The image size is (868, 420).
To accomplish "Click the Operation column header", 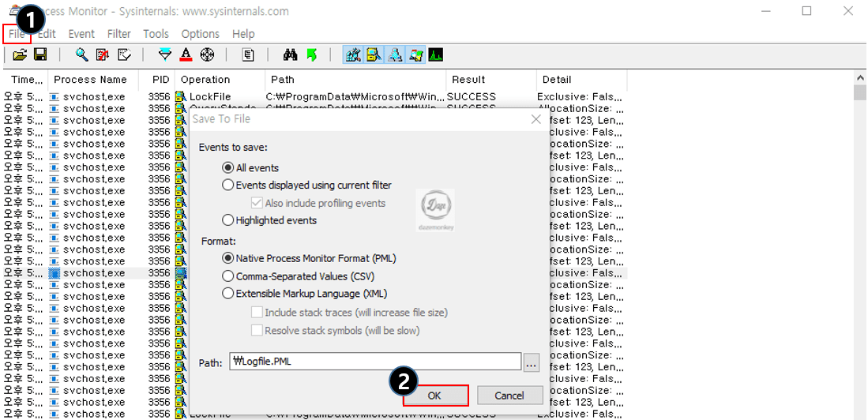I will coord(220,80).
